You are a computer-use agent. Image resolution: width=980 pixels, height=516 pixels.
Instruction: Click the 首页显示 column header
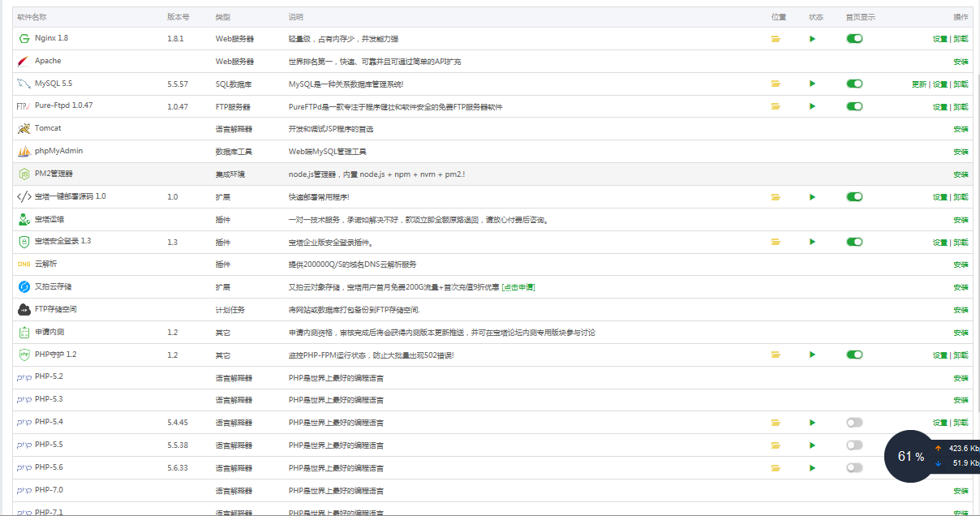(x=860, y=17)
